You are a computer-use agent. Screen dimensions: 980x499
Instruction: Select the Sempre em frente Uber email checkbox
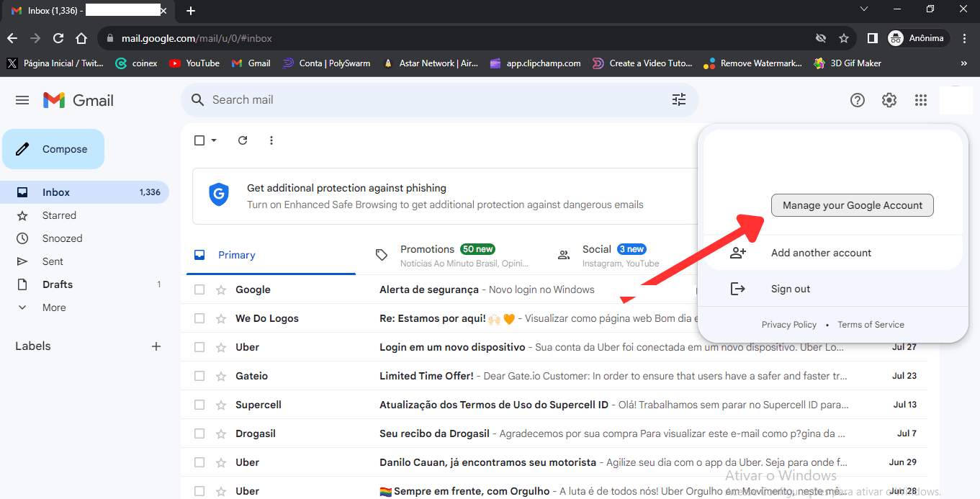pos(199,491)
